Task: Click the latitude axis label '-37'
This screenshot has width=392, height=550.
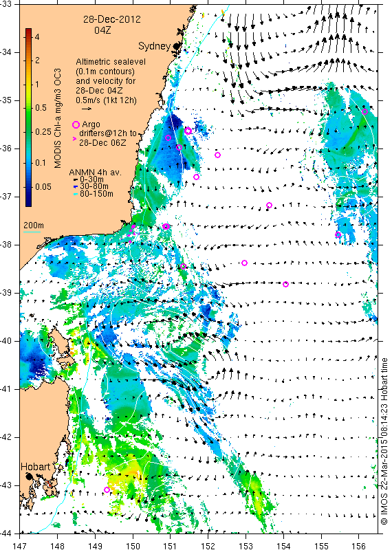Action: click(x=6, y=197)
